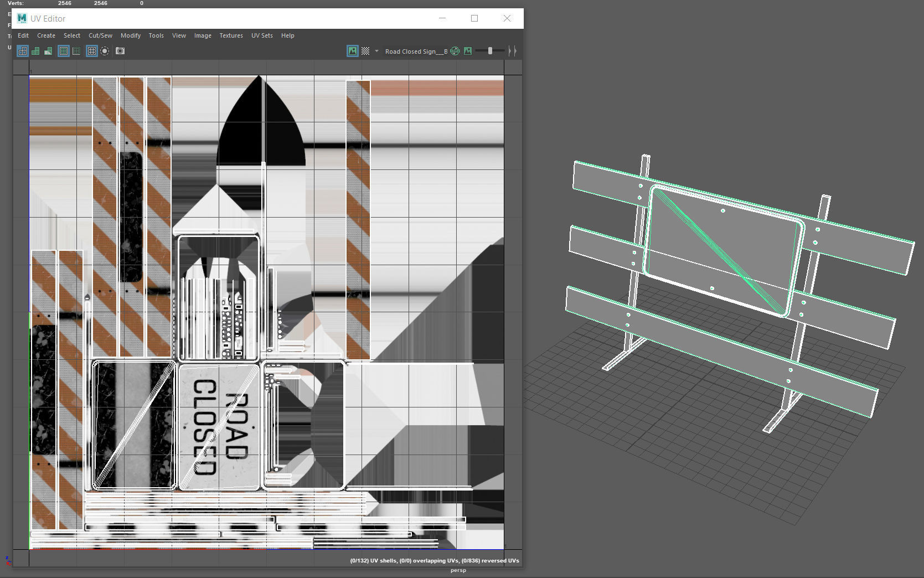Open the UV Sets menu

(262, 35)
